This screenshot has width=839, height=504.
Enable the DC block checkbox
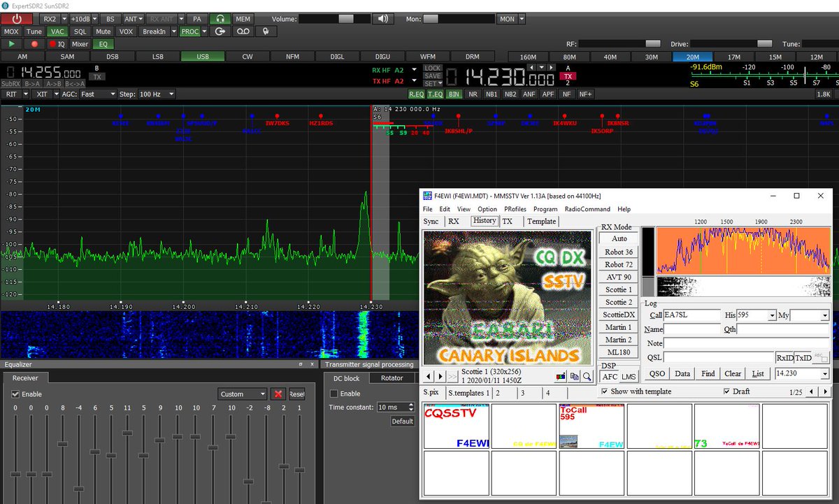[334, 394]
